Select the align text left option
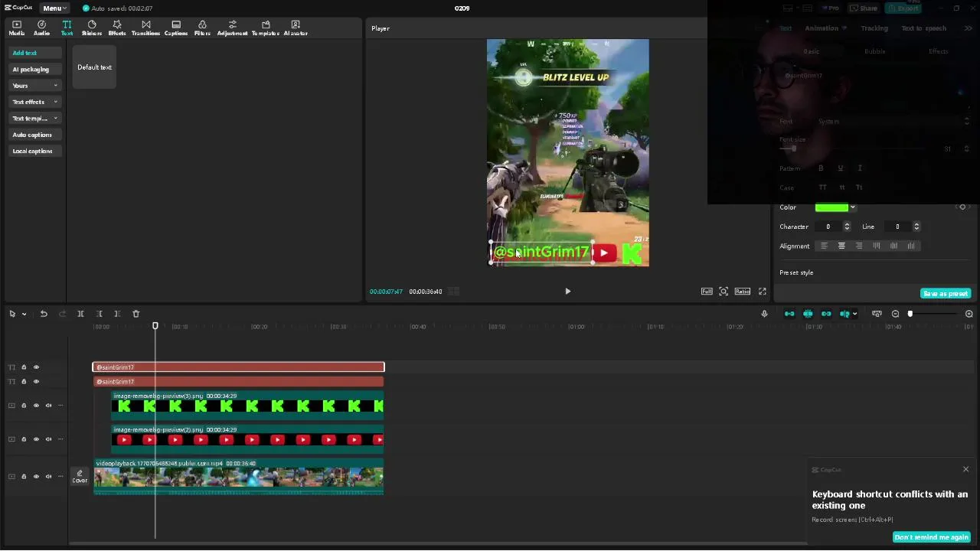 coord(824,246)
